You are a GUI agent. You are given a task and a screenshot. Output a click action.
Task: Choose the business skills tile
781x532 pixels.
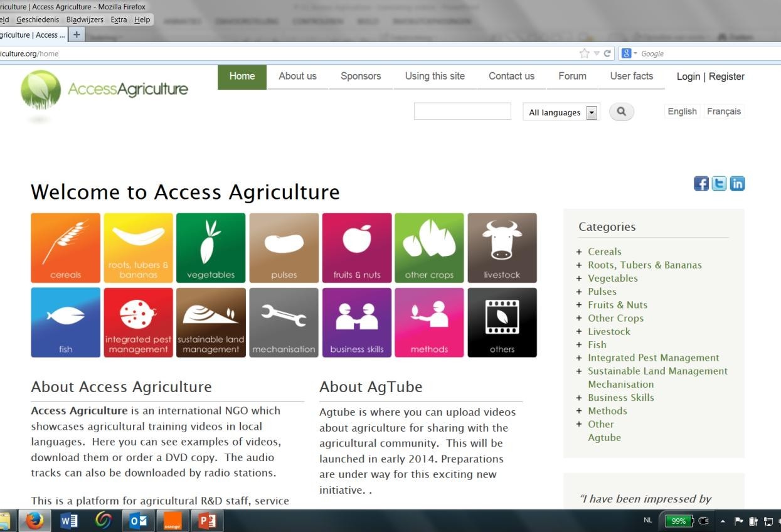click(x=357, y=322)
